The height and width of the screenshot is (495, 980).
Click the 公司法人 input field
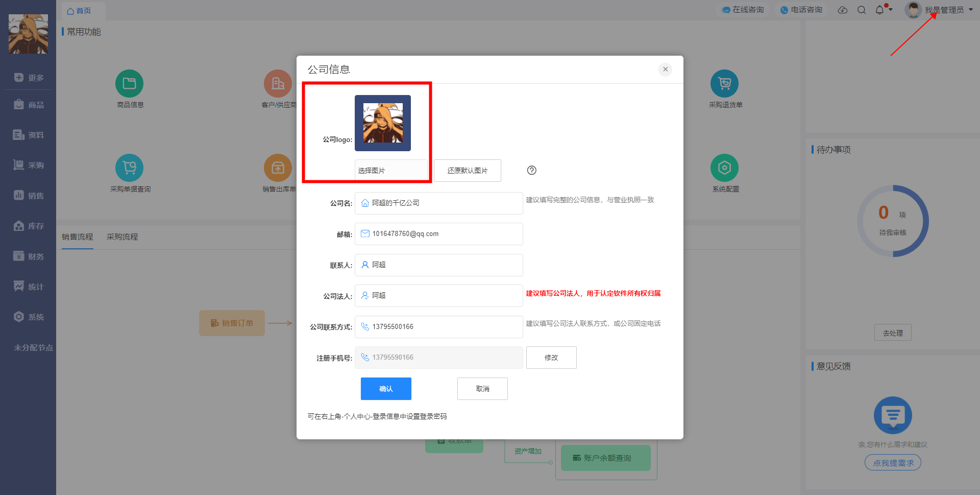439,296
